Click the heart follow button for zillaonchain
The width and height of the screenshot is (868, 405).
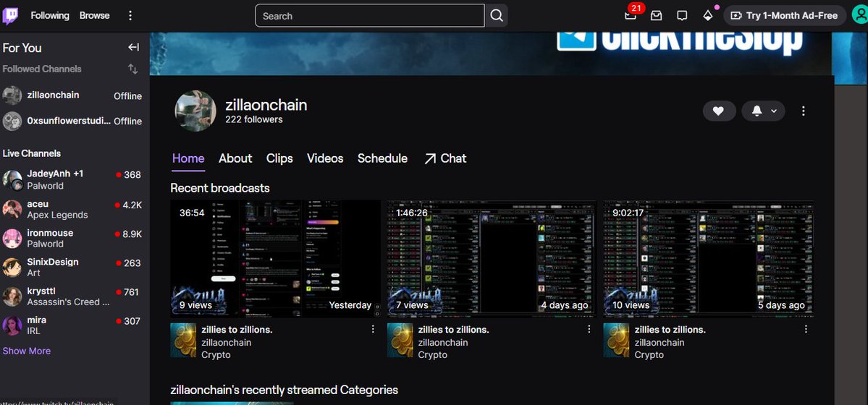click(719, 111)
